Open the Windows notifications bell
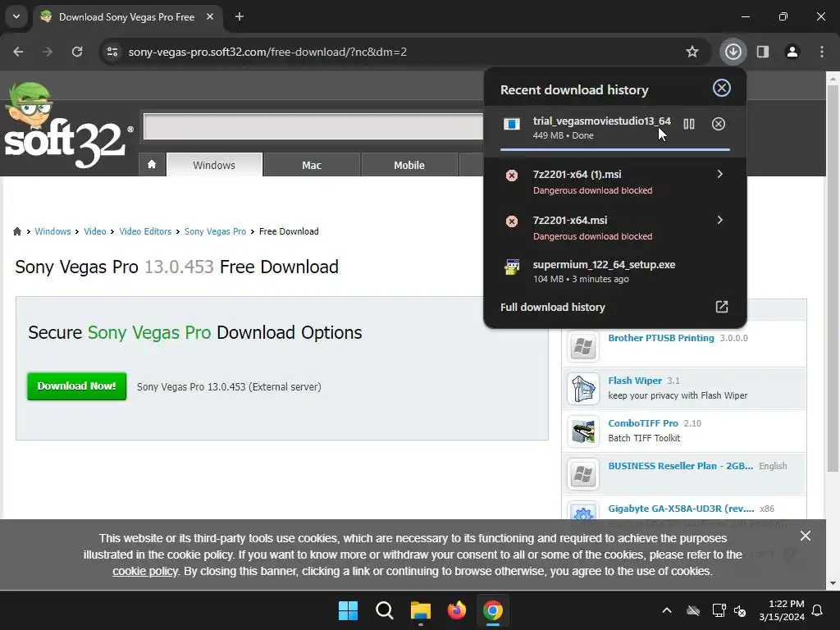Image resolution: width=840 pixels, height=630 pixels. 818,610
